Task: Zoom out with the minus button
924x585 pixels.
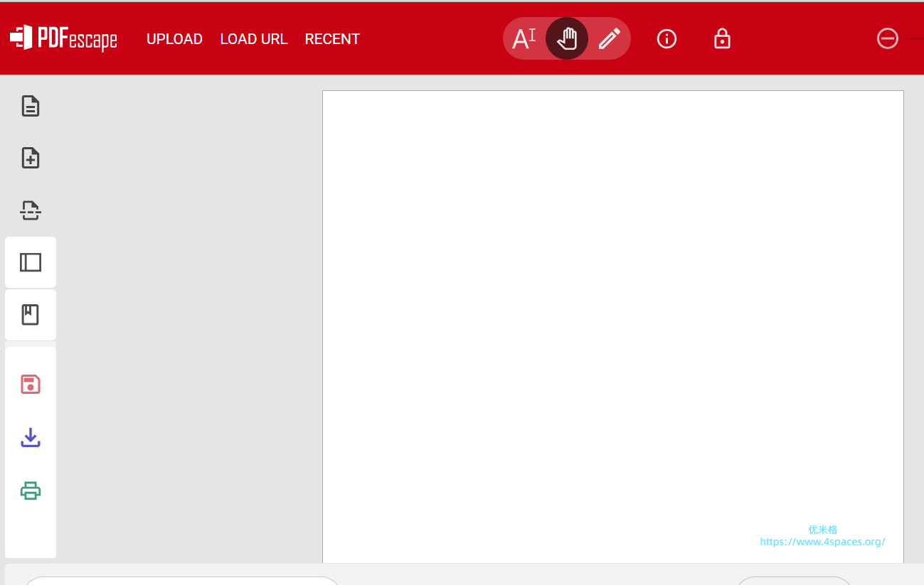Action: tap(887, 38)
